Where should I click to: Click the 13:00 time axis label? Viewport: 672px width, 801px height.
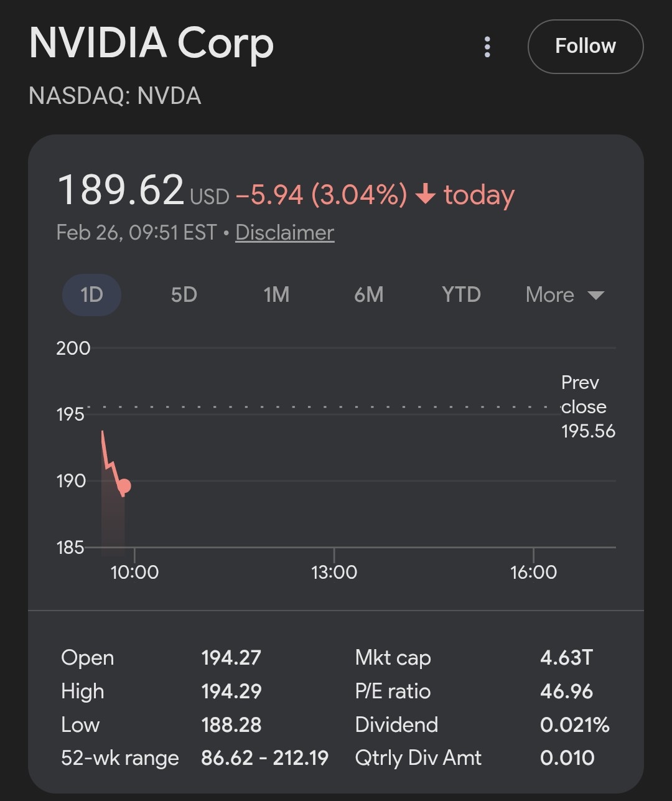point(334,572)
